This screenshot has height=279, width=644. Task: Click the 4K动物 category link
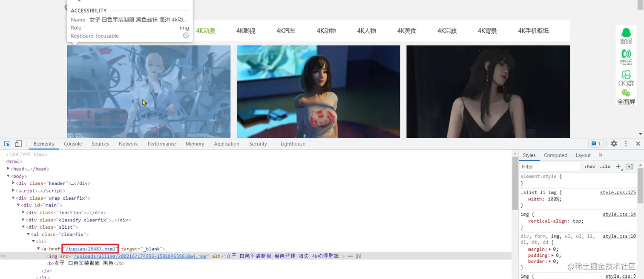326,31
